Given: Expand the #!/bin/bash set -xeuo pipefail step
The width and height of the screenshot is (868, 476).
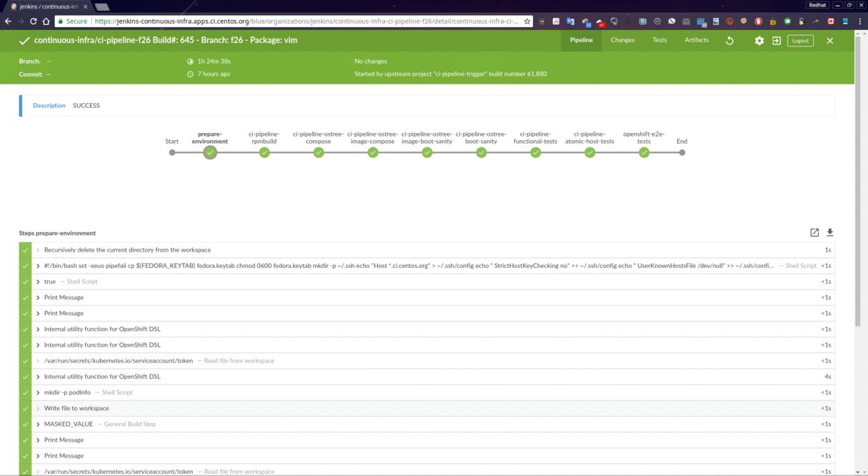Looking at the screenshot, I should pos(426,266).
